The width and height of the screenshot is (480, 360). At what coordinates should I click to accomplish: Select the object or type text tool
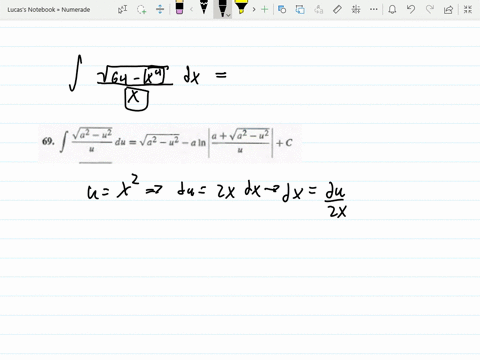[x=122, y=9]
